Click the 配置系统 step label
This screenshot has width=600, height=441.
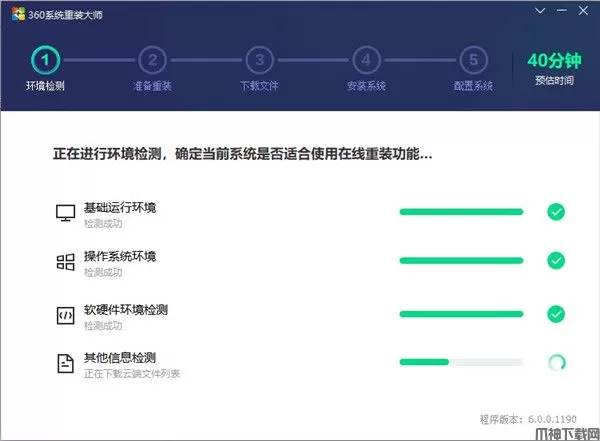(473, 86)
